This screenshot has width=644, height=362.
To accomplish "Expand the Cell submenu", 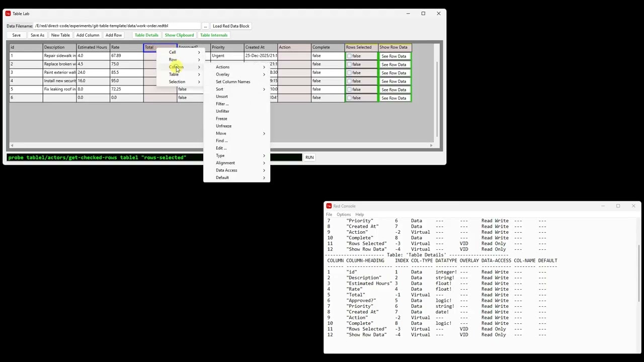I will click(x=180, y=52).
